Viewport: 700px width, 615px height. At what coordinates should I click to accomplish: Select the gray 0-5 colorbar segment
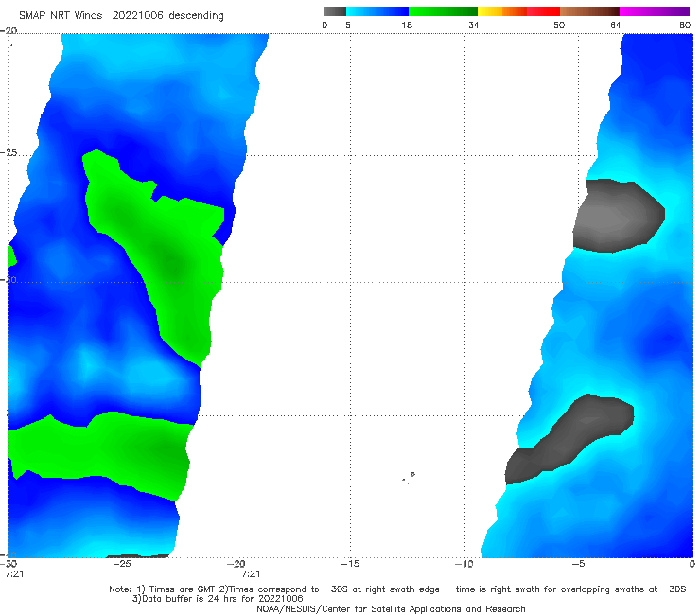pyautogui.click(x=335, y=11)
